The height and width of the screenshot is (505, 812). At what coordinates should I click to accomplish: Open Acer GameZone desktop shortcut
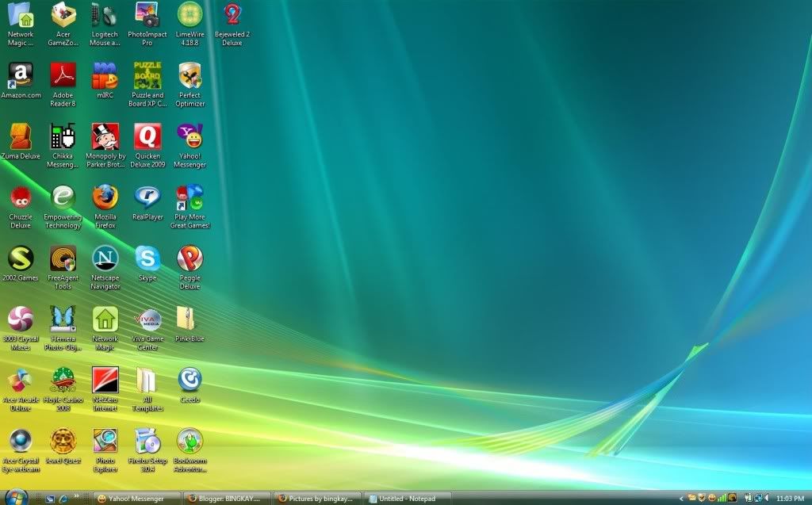tap(63, 25)
